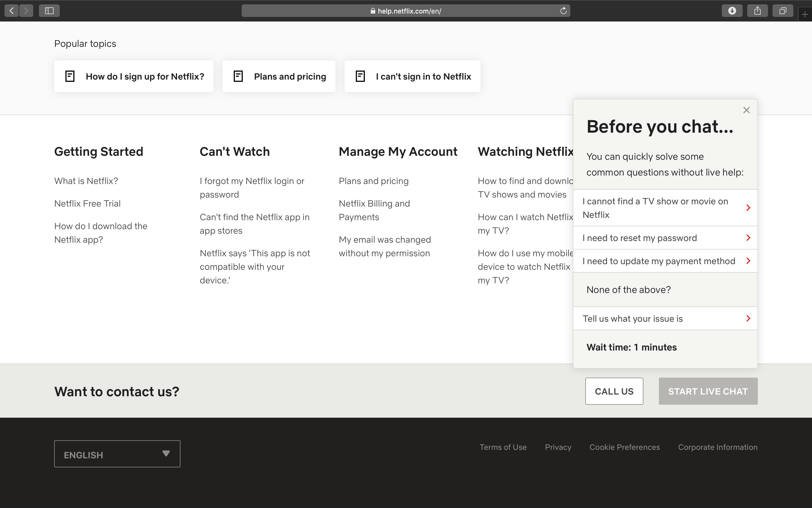The image size is (812, 508).
Task: Select 'I cannot find a TV show or movie'
Action: 665,208
